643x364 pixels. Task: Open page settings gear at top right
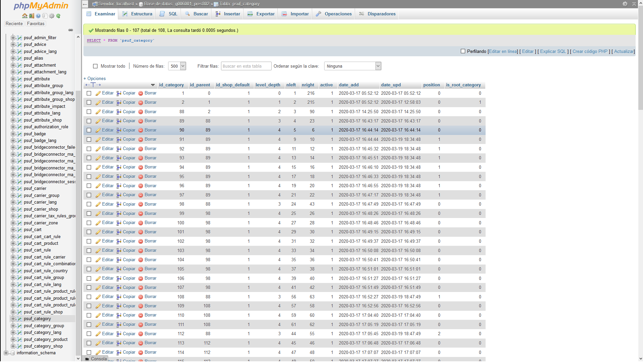[625, 4]
